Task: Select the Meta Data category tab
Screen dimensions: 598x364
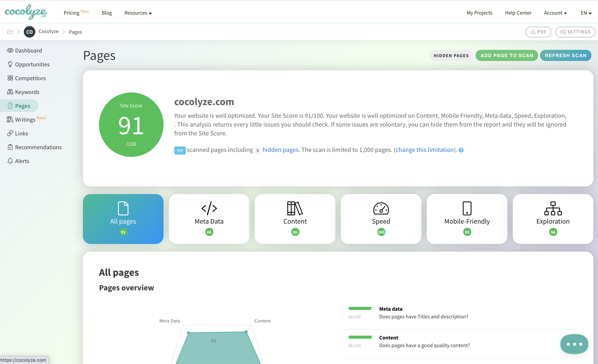Action: (x=209, y=219)
